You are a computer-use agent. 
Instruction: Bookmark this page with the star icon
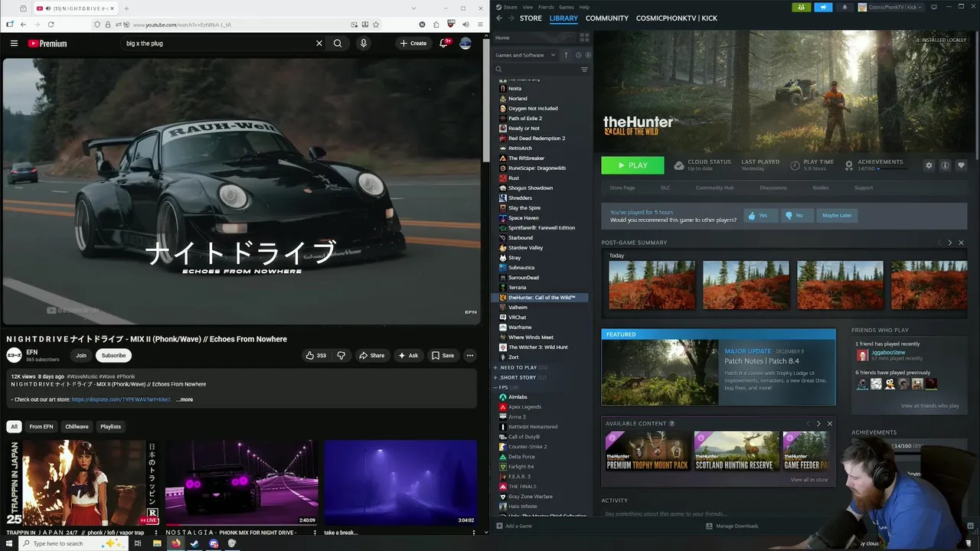coord(377,24)
